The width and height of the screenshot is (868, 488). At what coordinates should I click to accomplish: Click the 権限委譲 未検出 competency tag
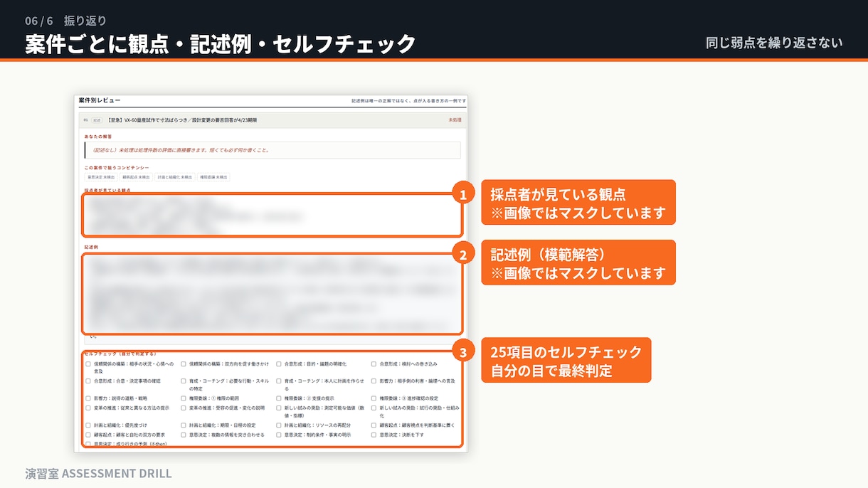point(214,177)
